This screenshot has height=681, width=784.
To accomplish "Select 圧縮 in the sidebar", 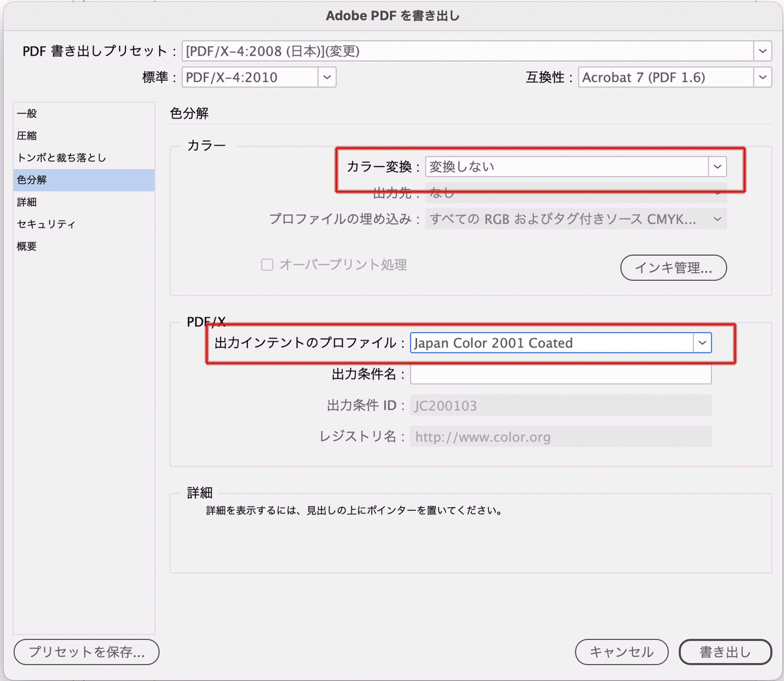I will (27, 136).
